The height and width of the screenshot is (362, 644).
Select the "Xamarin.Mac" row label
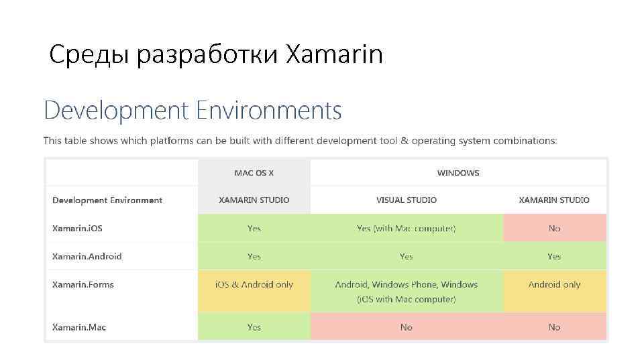pyautogui.click(x=79, y=327)
